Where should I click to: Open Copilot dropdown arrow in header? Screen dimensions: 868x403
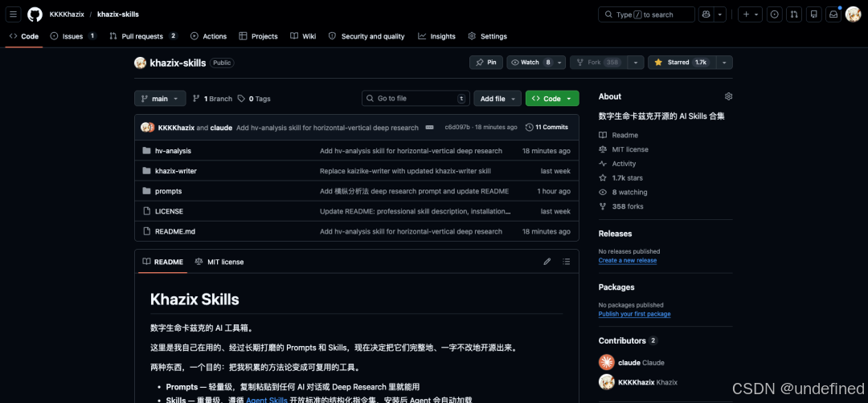click(719, 14)
